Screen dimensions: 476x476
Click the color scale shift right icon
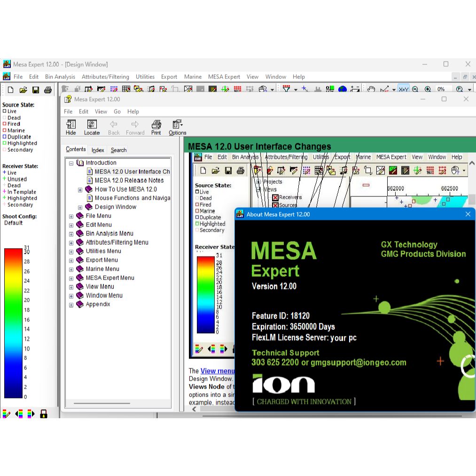[31, 414]
